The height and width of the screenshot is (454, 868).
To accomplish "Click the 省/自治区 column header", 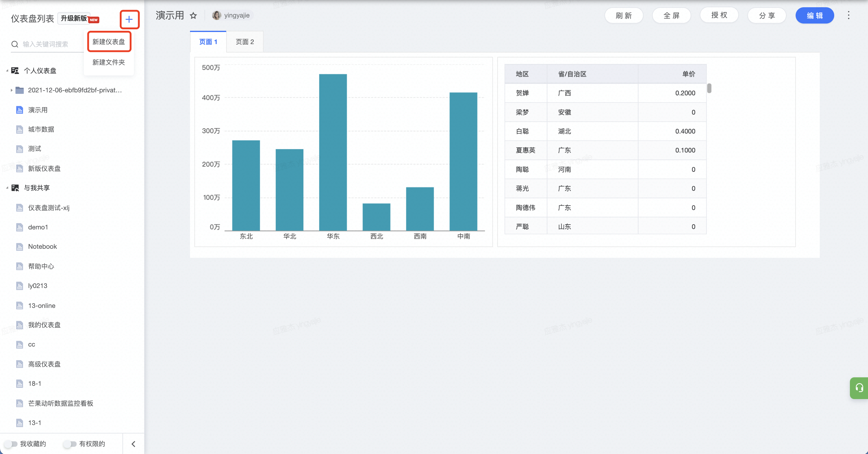I will coord(592,74).
